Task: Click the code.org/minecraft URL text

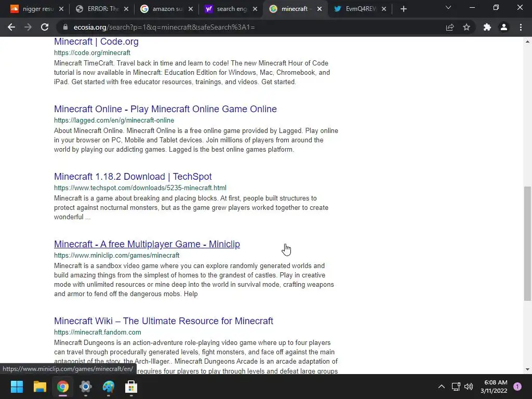Action: pyautogui.click(x=92, y=52)
